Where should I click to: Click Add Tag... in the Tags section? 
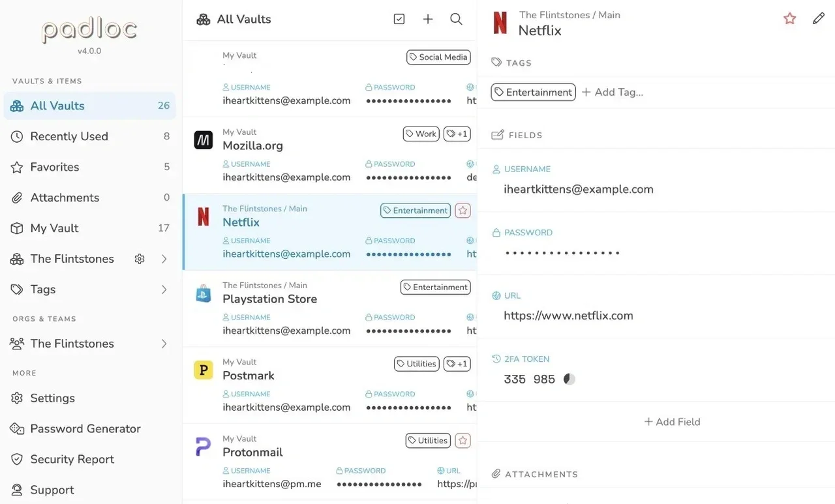tap(613, 93)
